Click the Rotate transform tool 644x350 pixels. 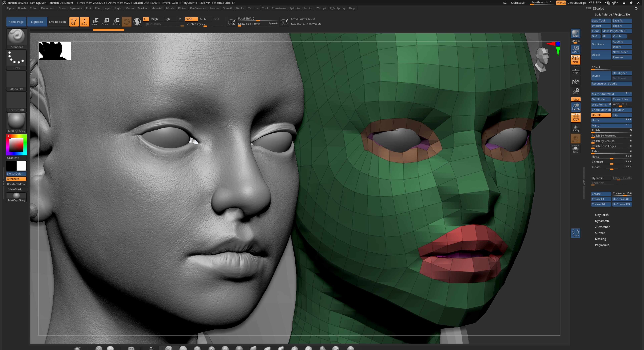tap(116, 22)
